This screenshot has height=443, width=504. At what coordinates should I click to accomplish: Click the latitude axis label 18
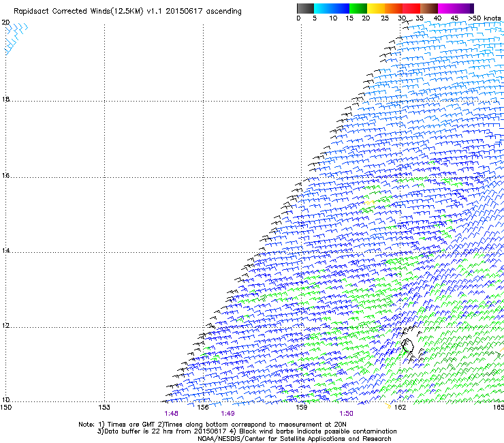5,99
